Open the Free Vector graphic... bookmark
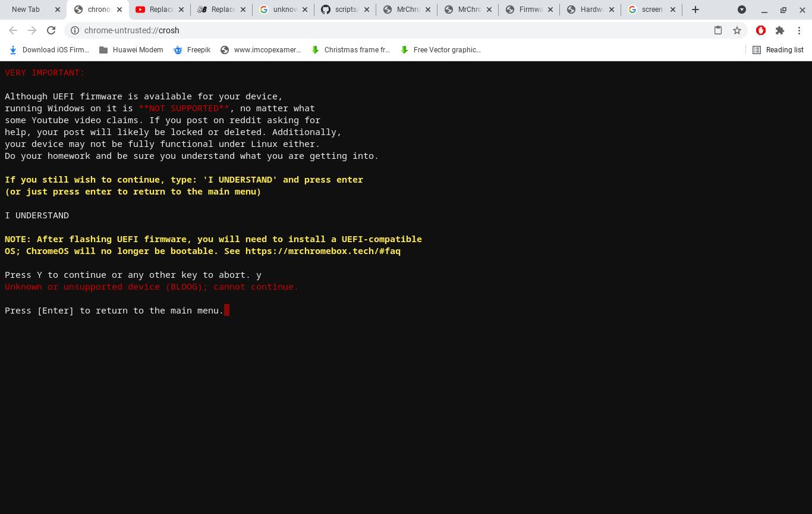Image resolution: width=812 pixels, height=514 pixels. pos(440,50)
